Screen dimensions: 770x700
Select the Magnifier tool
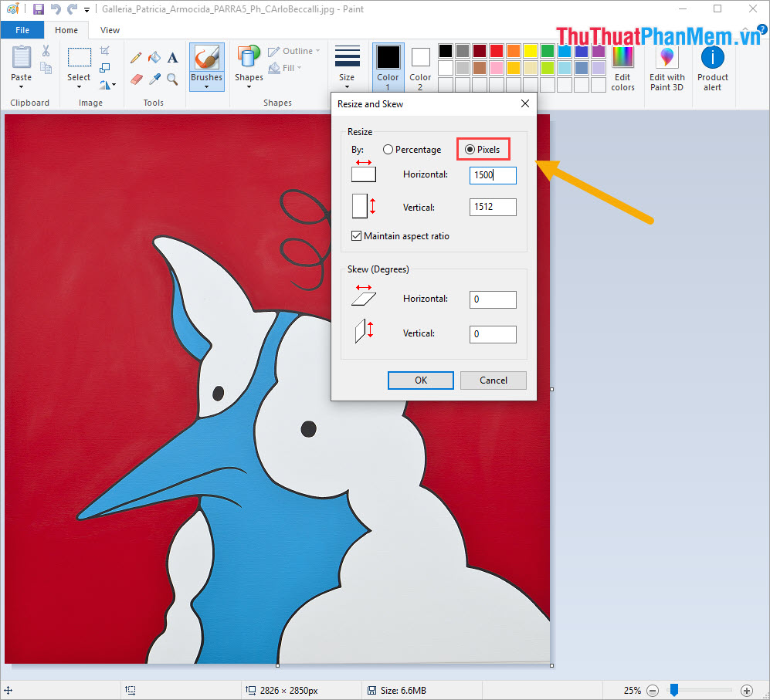tap(171, 79)
